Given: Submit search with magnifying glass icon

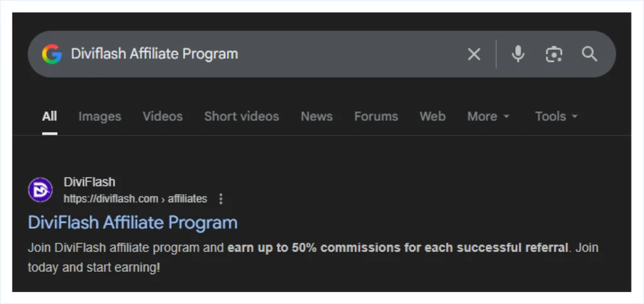Looking at the screenshot, I should [x=589, y=54].
